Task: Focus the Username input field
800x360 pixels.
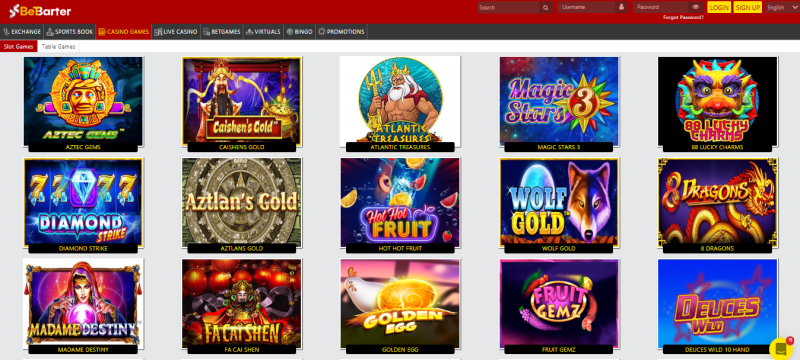Action: coord(587,8)
